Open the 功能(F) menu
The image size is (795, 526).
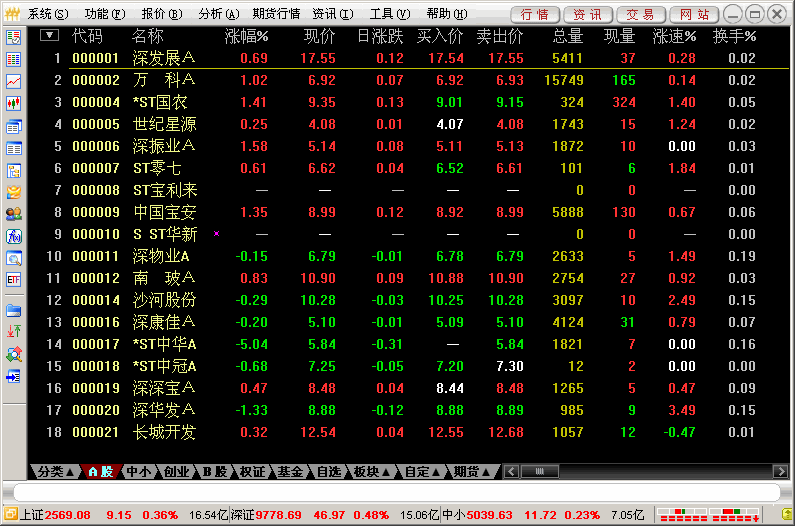coord(105,14)
